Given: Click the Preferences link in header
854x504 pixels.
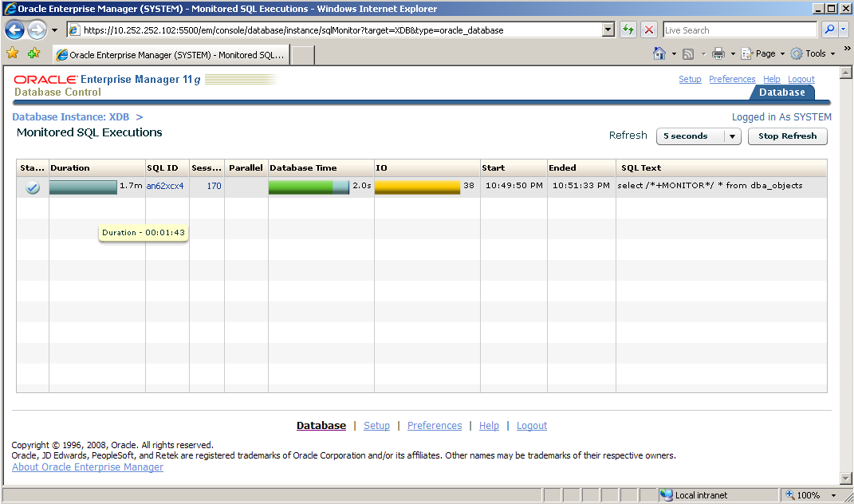Looking at the screenshot, I should [x=732, y=79].
